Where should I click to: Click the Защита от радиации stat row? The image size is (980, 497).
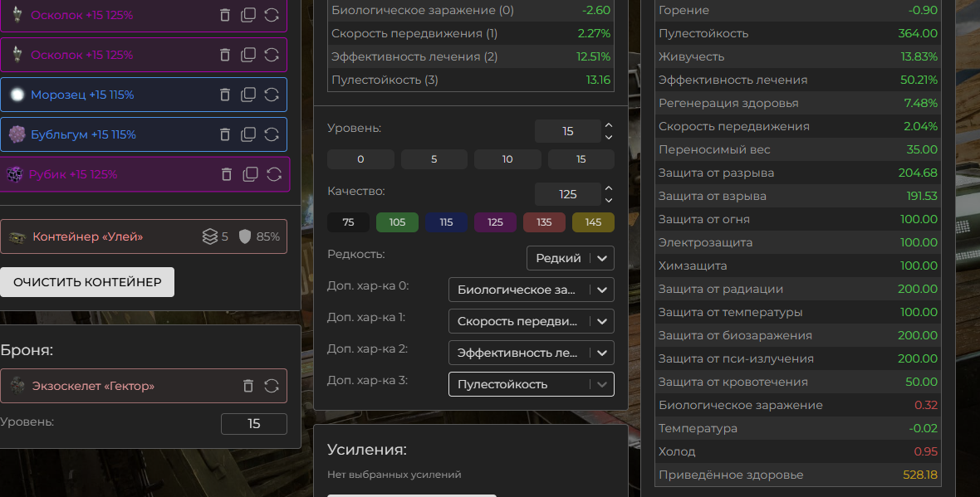tap(797, 289)
